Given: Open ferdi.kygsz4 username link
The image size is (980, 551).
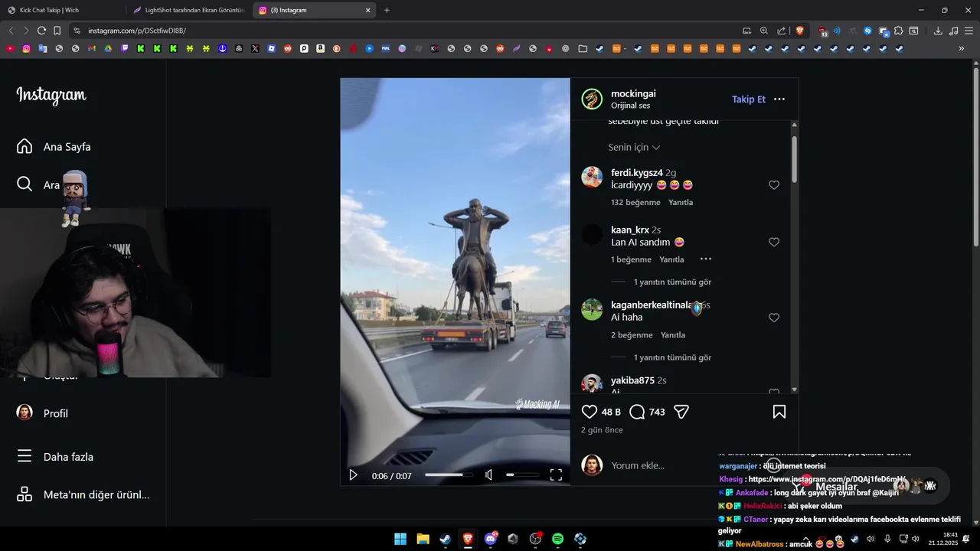Looking at the screenshot, I should tap(637, 173).
